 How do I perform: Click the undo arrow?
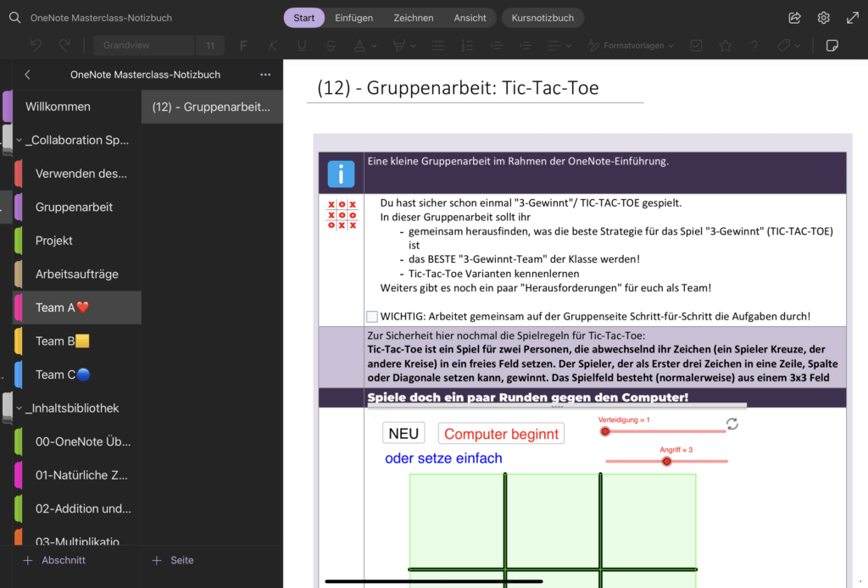pyautogui.click(x=36, y=46)
